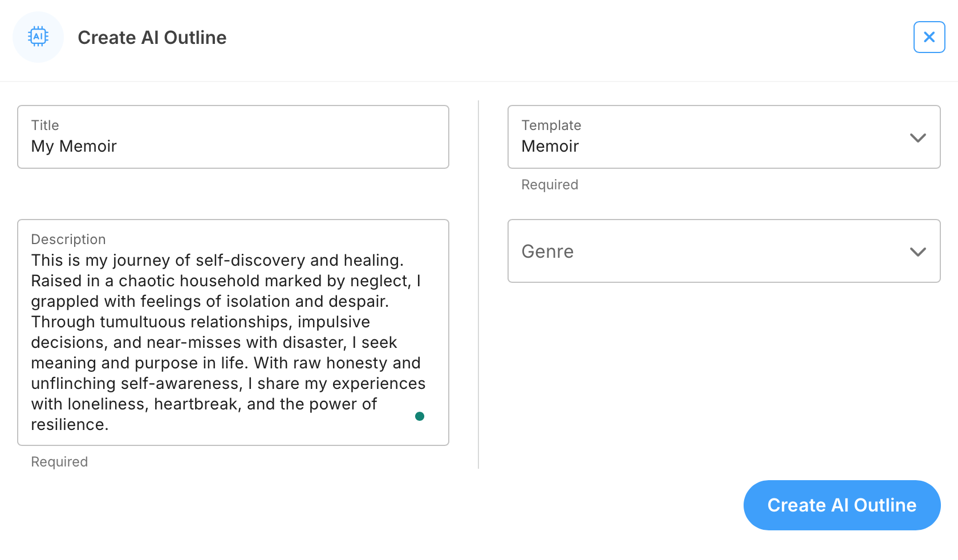Click the "Title" field label
Image resolution: width=958 pixels, height=560 pixels.
pos(45,125)
